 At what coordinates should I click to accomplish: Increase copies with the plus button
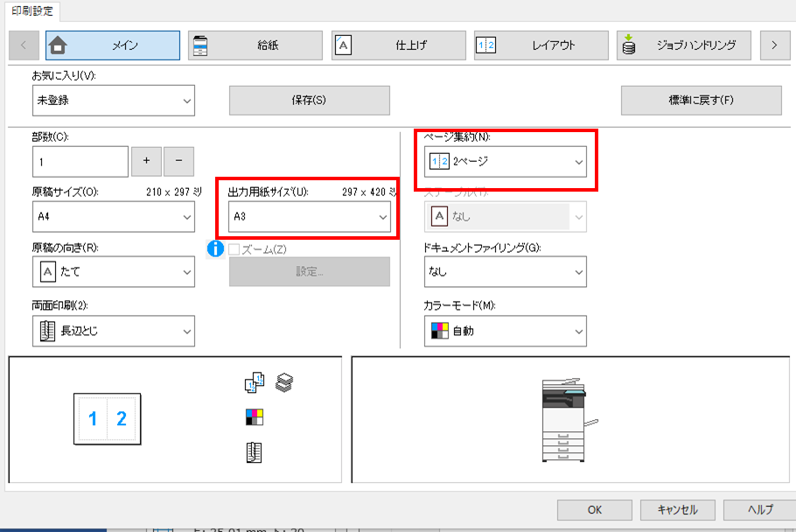(x=146, y=161)
